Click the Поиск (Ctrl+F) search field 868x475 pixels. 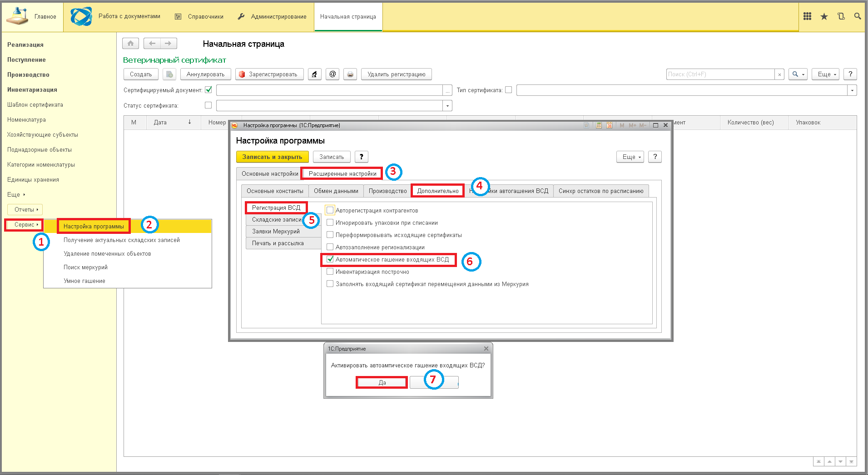pyautogui.click(x=720, y=74)
